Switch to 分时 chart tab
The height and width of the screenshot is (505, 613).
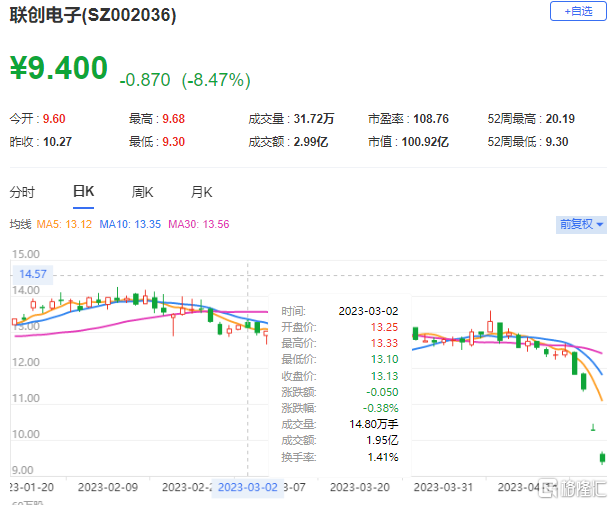tap(22, 192)
